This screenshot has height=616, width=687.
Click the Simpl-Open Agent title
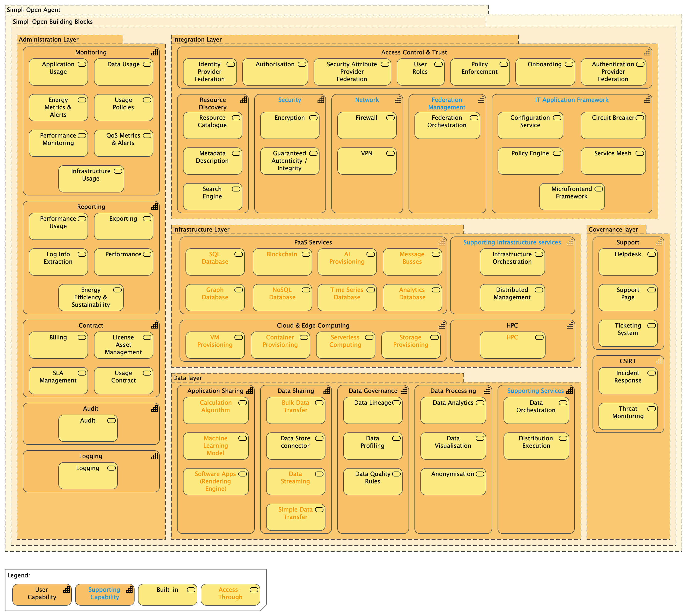tap(33, 10)
